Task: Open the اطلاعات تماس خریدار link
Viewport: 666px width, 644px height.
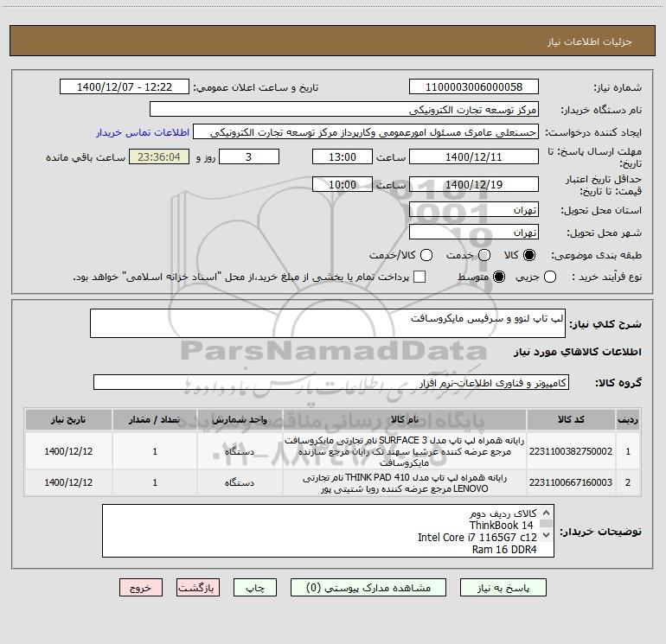Action: [143, 132]
